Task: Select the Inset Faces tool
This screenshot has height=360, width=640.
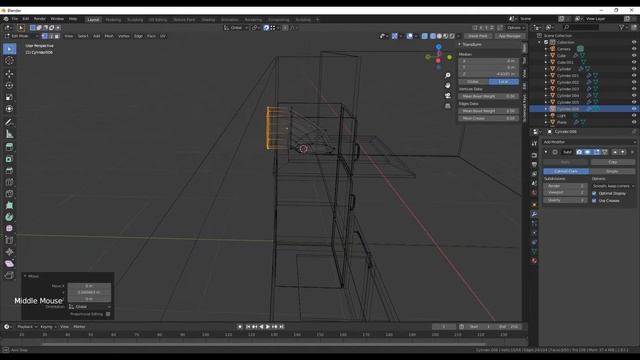Action: coord(9,159)
